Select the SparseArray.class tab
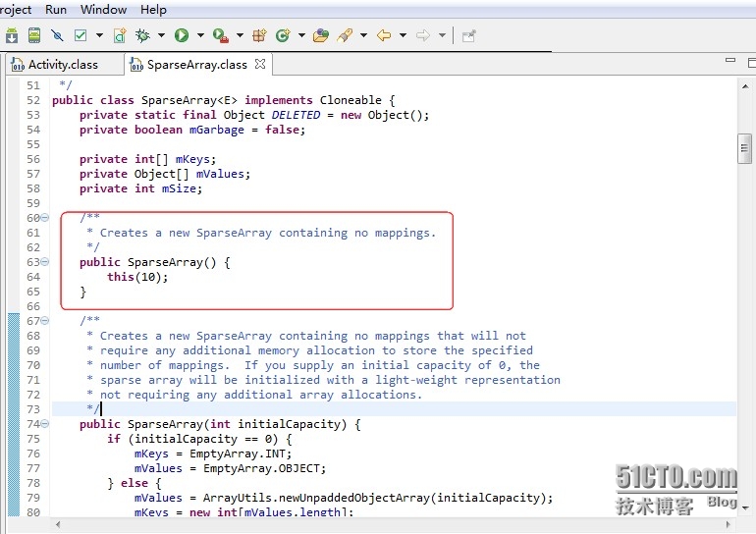 [x=197, y=65]
